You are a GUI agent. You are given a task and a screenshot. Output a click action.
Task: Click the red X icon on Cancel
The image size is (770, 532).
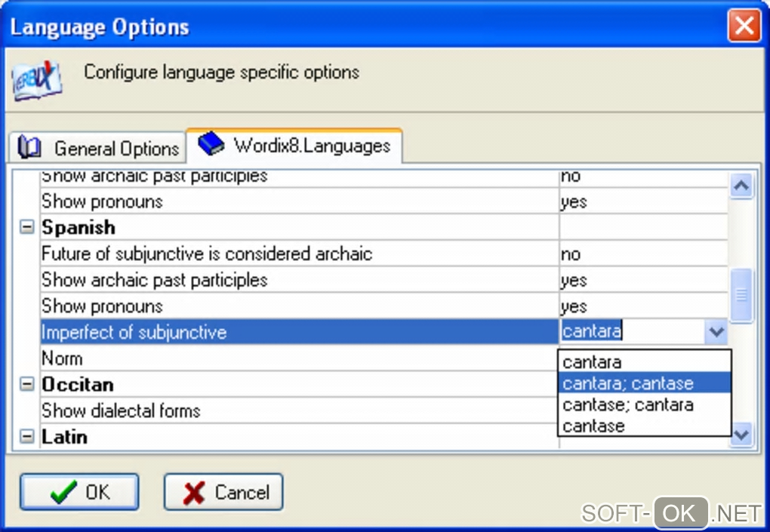[x=194, y=493]
